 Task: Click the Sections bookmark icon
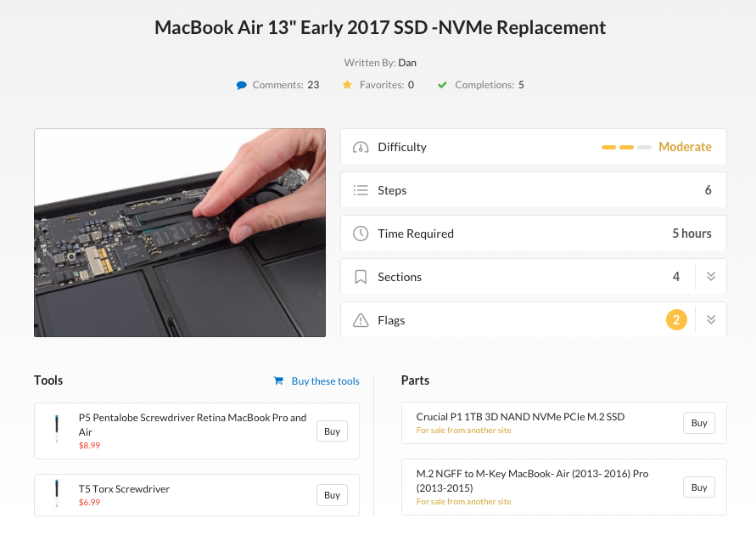[361, 277]
